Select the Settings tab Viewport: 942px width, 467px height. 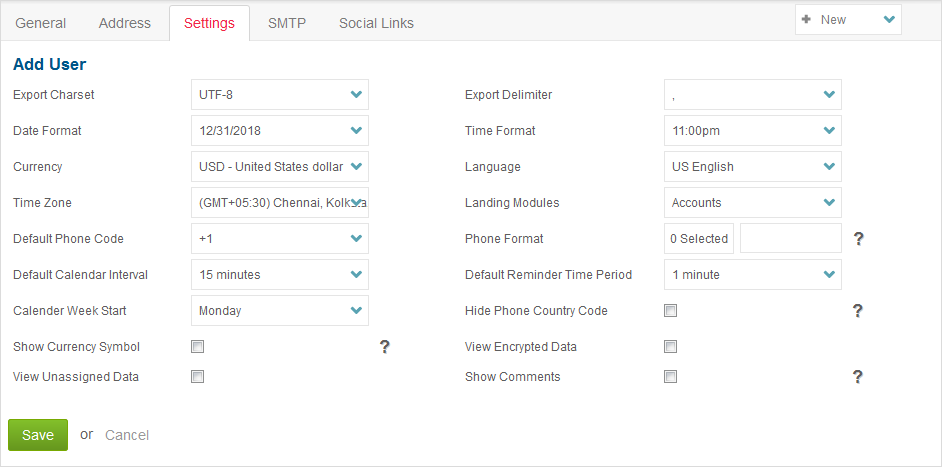pos(210,23)
